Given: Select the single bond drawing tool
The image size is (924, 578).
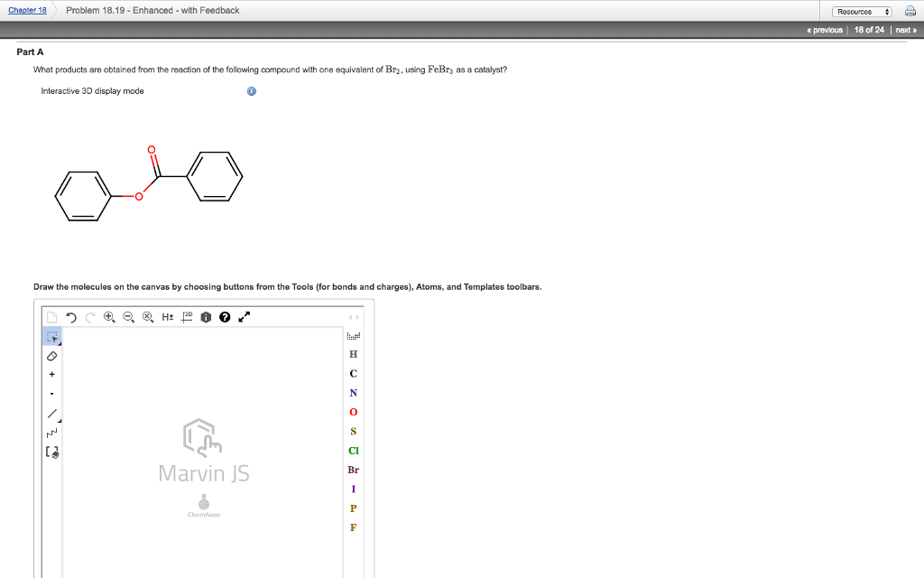Looking at the screenshot, I should (x=51, y=413).
